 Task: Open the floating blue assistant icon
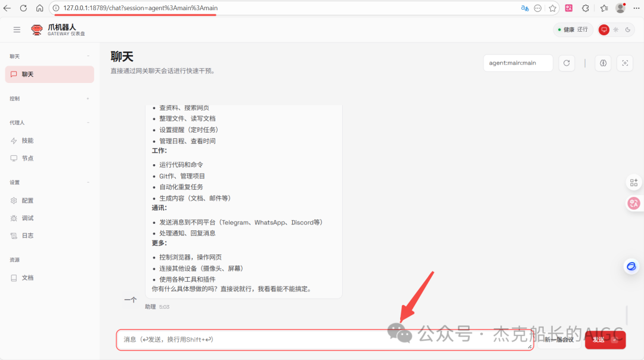tap(631, 267)
